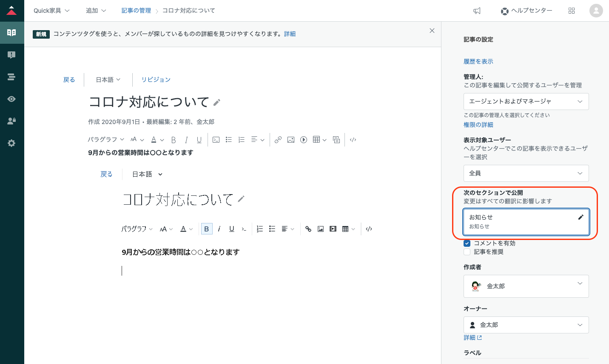
Task: Open the Arrange content lines icon in sidebar
Action: pyautogui.click(x=12, y=77)
